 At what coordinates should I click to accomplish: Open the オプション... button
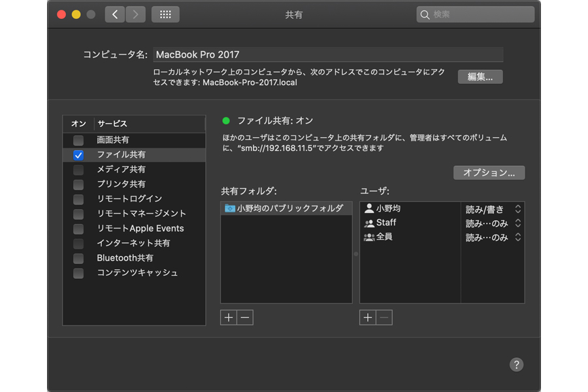coord(489,173)
